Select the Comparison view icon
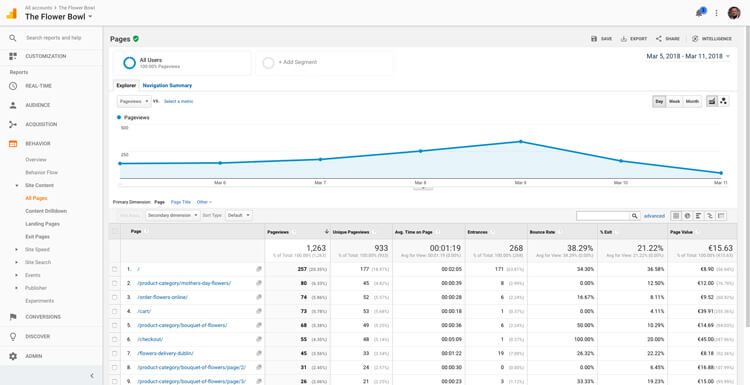The image size is (750, 385). coord(710,216)
